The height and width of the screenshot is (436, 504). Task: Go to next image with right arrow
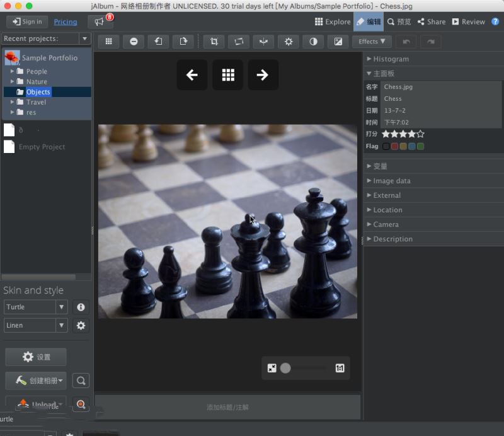(x=263, y=75)
